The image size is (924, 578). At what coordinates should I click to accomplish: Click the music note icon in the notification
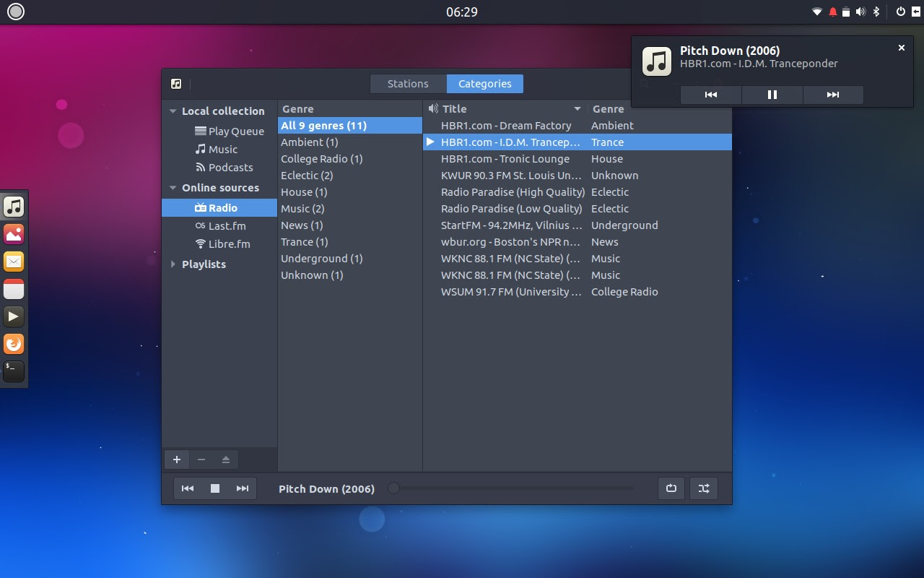[x=657, y=61]
